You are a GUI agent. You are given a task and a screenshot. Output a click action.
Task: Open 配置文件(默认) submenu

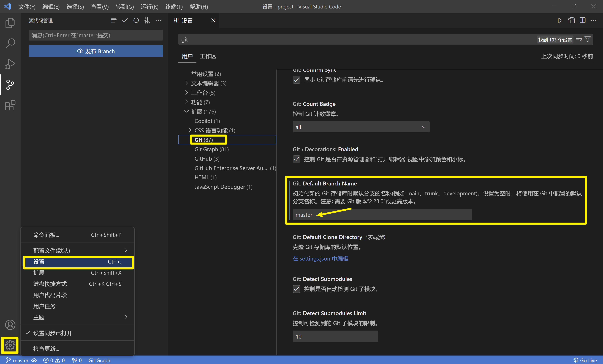[78, 250]
